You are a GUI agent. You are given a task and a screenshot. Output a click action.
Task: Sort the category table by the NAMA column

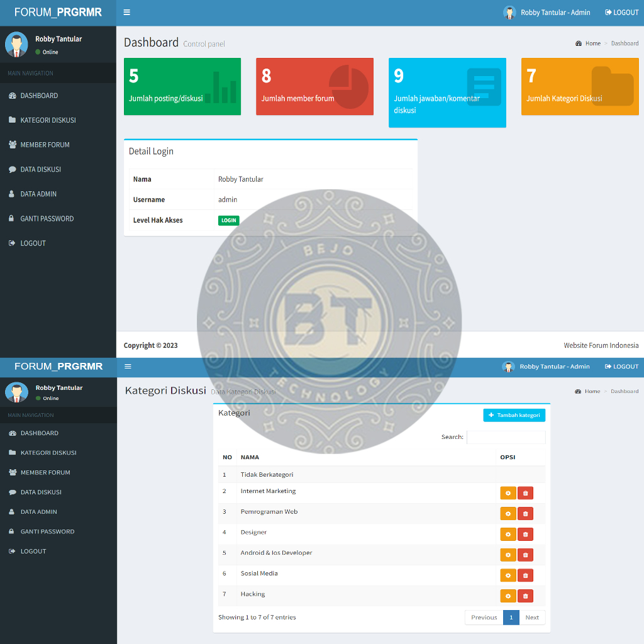(250, 457)
